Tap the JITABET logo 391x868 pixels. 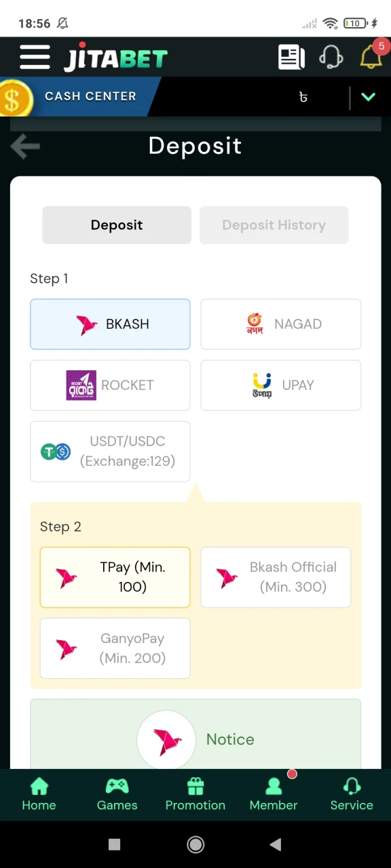click(115, 57)
